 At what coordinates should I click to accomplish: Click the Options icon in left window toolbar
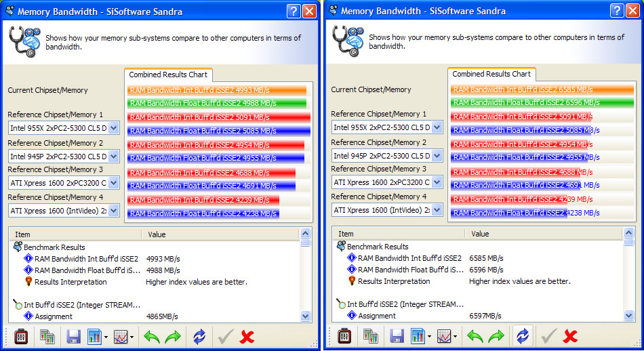(20, 336)
